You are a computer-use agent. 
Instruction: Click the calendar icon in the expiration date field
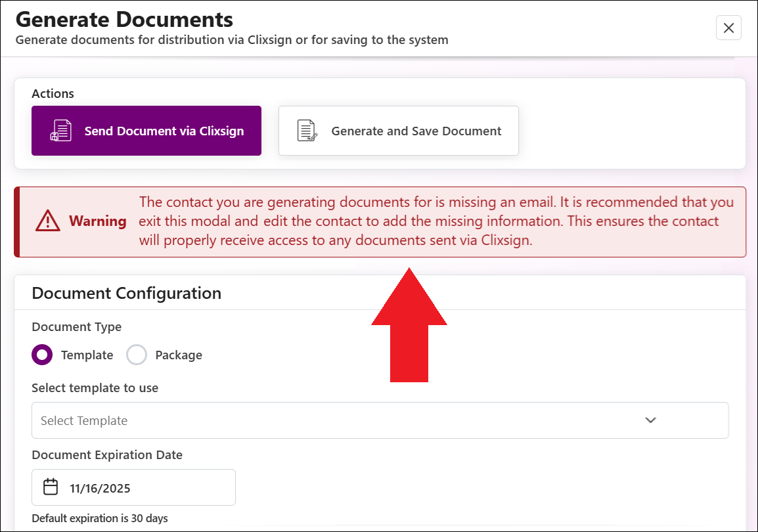pos(51,487)
